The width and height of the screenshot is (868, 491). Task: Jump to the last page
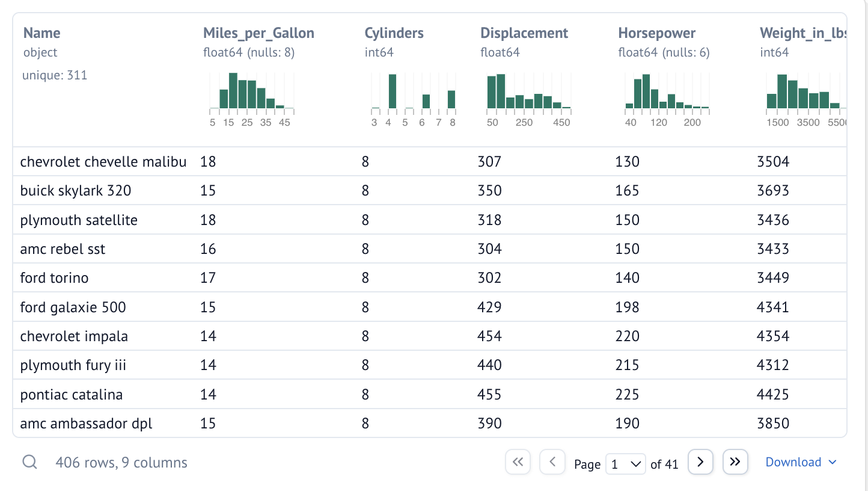tap(735, 462)
